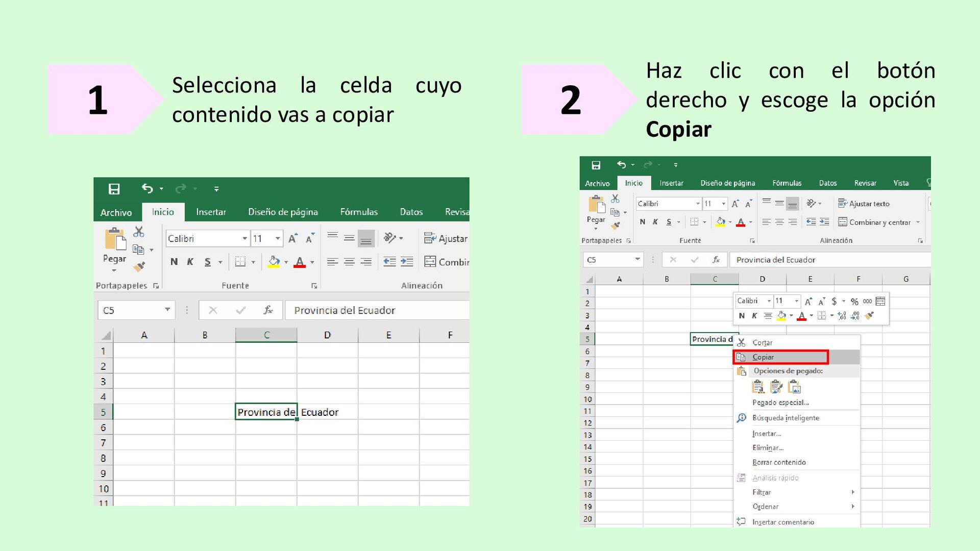Click the increase indent icon in left ribbon

[x=407, y=262]
